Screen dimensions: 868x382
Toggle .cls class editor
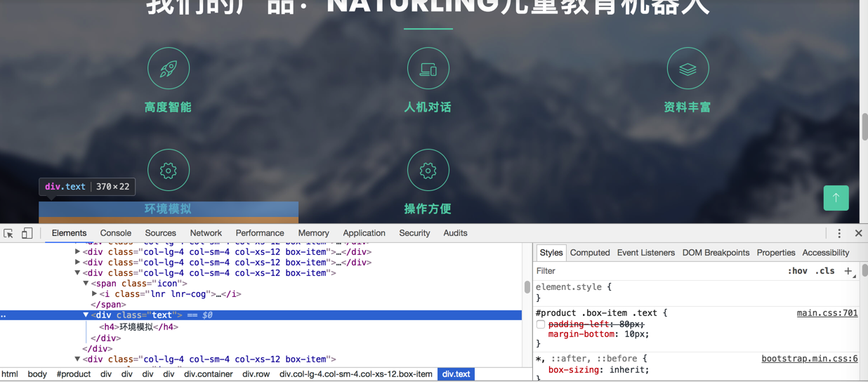[x=825, y=271]
